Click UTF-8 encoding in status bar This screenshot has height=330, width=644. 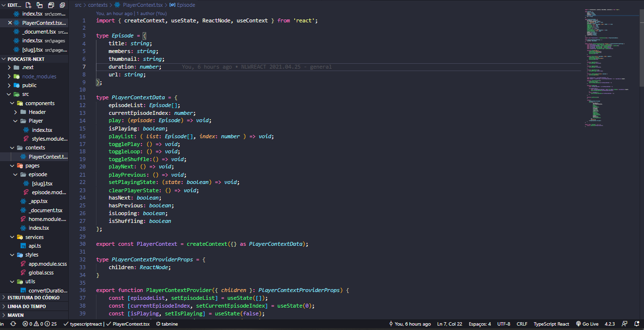point(504,324)
